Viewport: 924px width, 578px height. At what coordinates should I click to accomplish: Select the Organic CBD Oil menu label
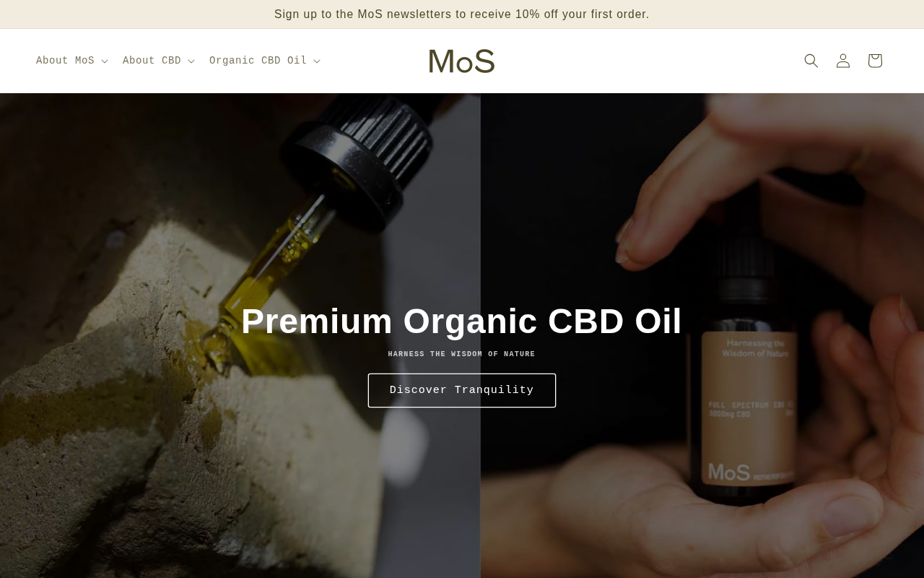coord(258,61)
